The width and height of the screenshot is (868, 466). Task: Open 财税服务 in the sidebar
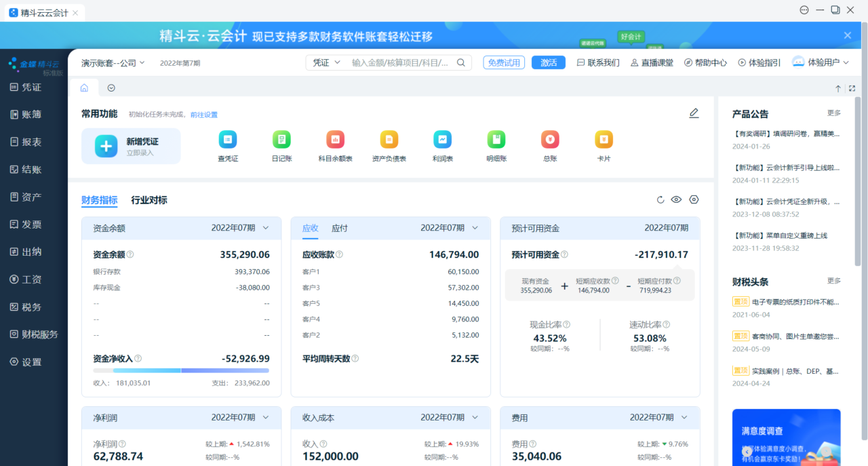click(34, 334)
